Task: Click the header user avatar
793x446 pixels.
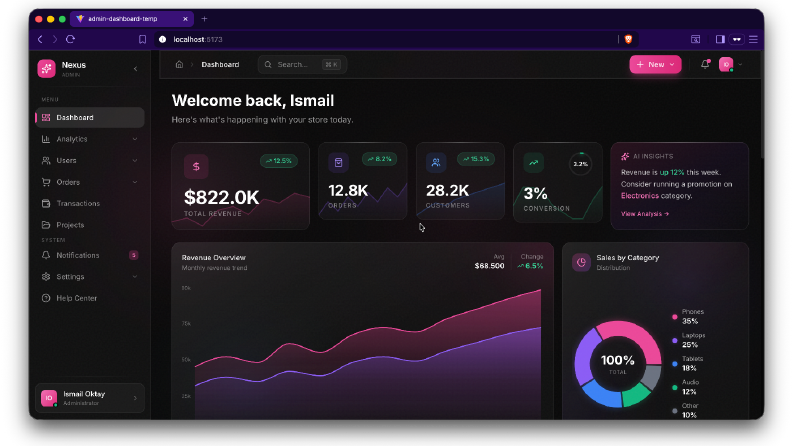Action: click(x=726, y=64)
